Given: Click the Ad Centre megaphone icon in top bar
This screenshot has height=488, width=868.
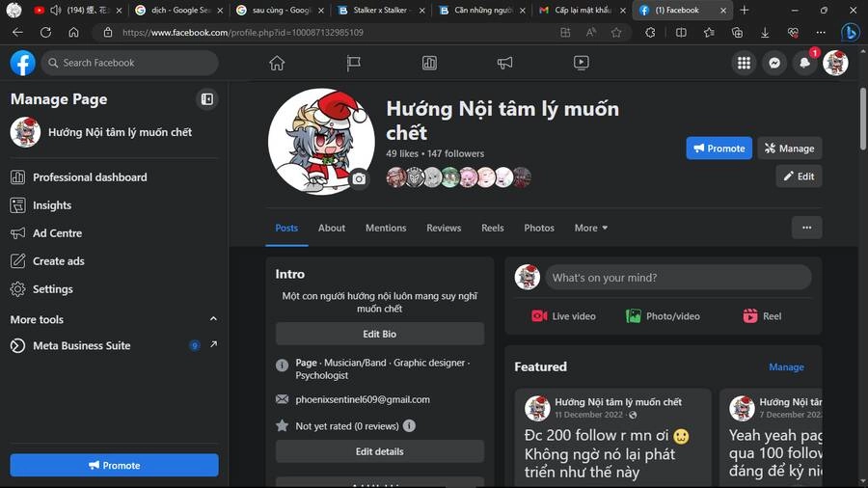Looking at the screenshot, I should pyautogui.click(x=504, y=63).
